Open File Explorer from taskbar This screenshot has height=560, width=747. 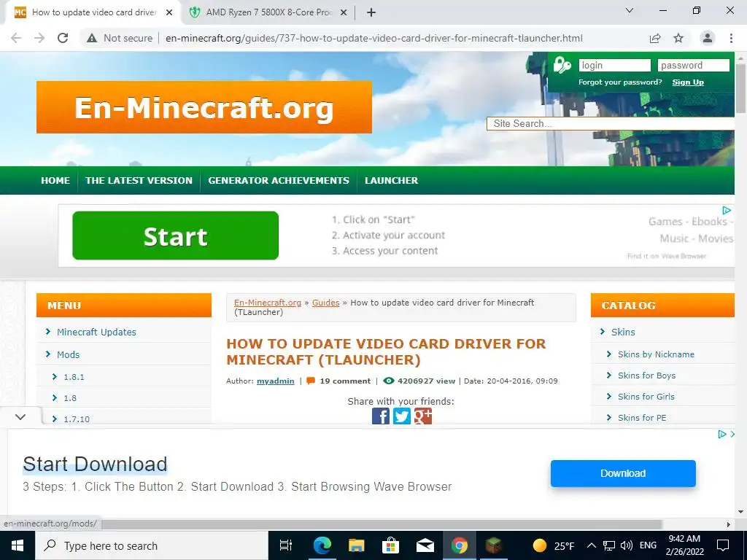356,545
